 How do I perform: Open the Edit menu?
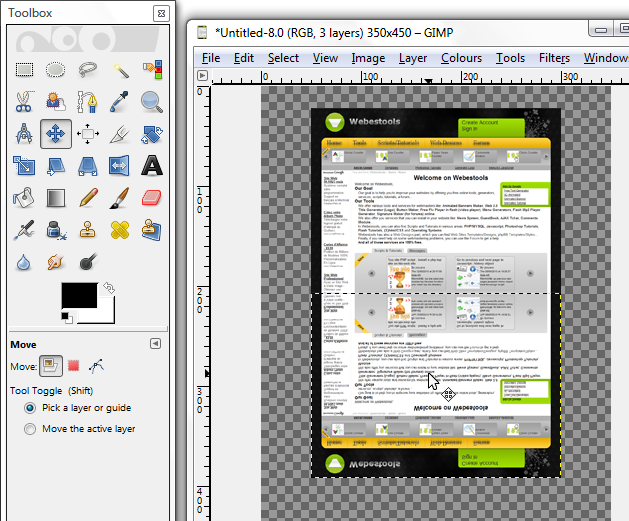click(x=244, y=58)
